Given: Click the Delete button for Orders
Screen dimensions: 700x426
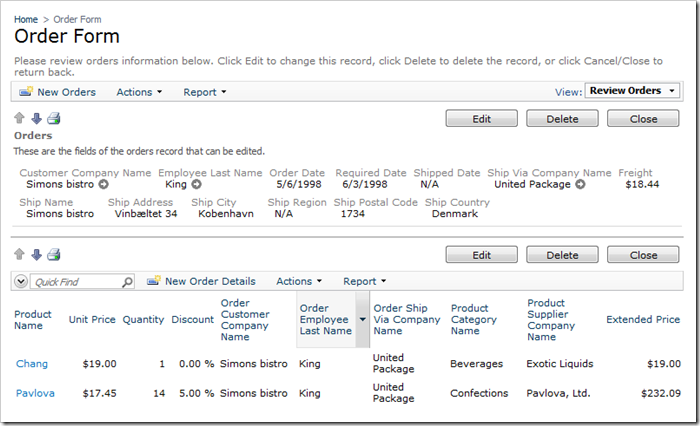Looking at the screenshot, I should (x=562, y=118).
